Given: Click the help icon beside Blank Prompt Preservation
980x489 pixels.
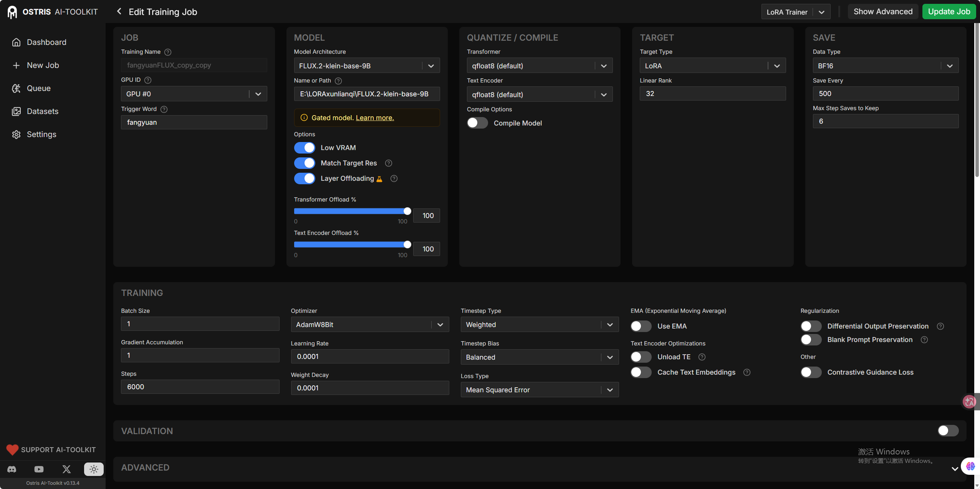Looking at the screenshot, I should click(x=924, y=340).
